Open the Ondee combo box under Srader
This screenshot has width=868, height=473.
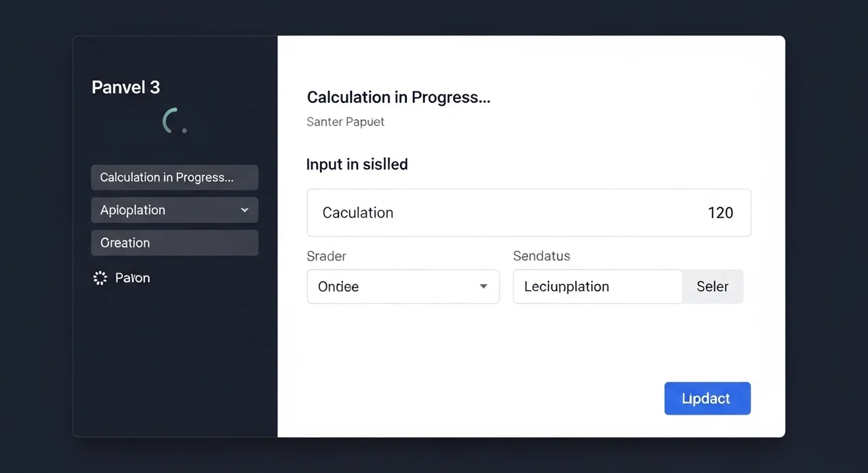tap(403, 287)
